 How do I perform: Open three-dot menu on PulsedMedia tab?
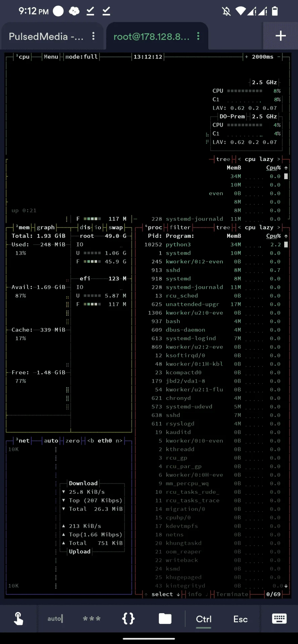(93, 36)
